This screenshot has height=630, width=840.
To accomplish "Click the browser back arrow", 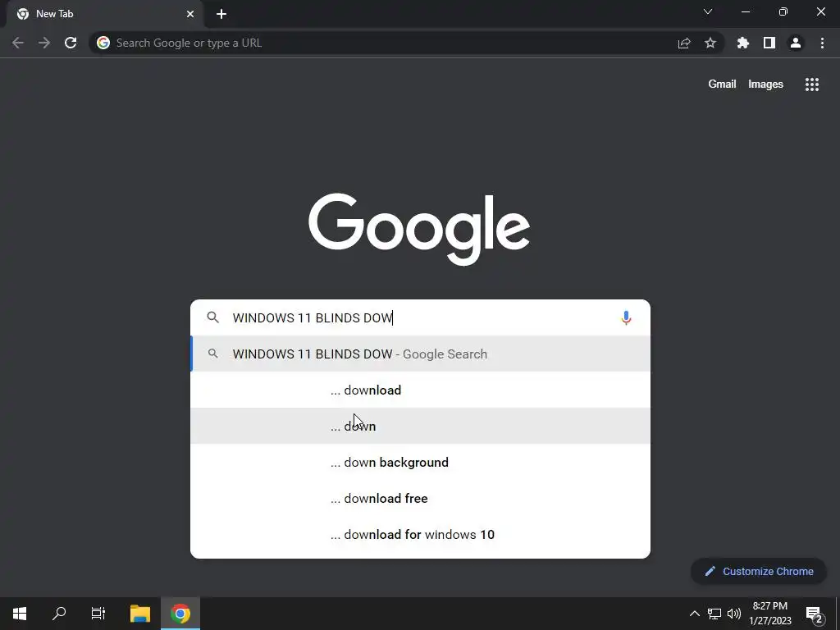I will 18,43.
